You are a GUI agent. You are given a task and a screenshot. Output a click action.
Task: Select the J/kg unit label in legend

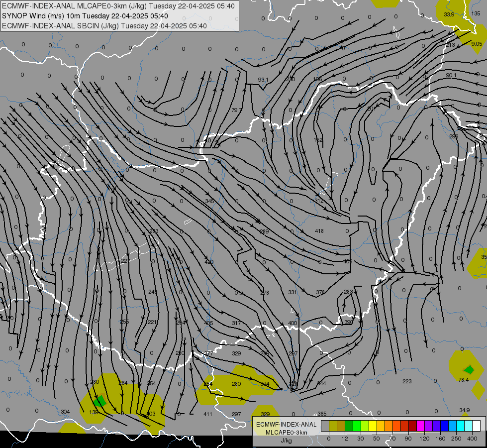[x=286, y=441]
